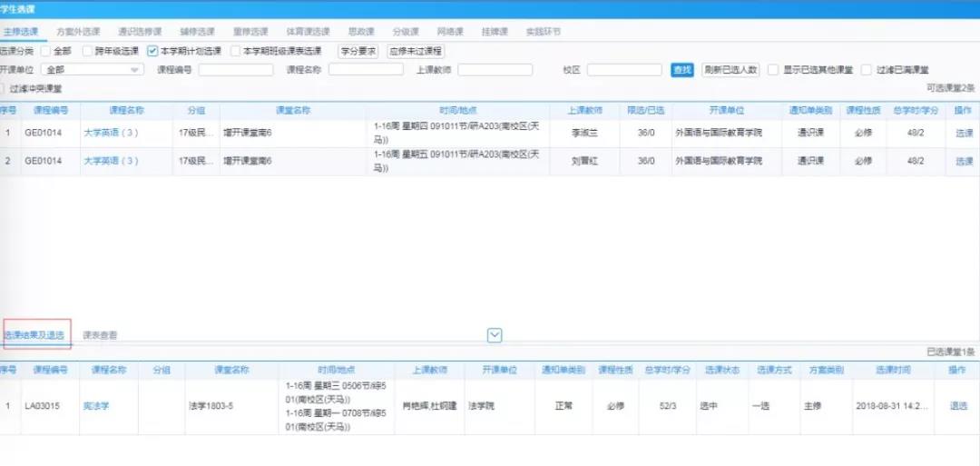Go to the 重修选课 tab
This screenshot has height=466, width=980.
pos(249,32)
